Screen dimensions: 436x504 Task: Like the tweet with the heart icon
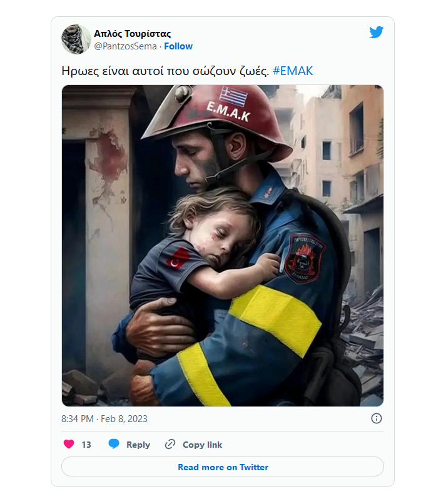point(69,445)
